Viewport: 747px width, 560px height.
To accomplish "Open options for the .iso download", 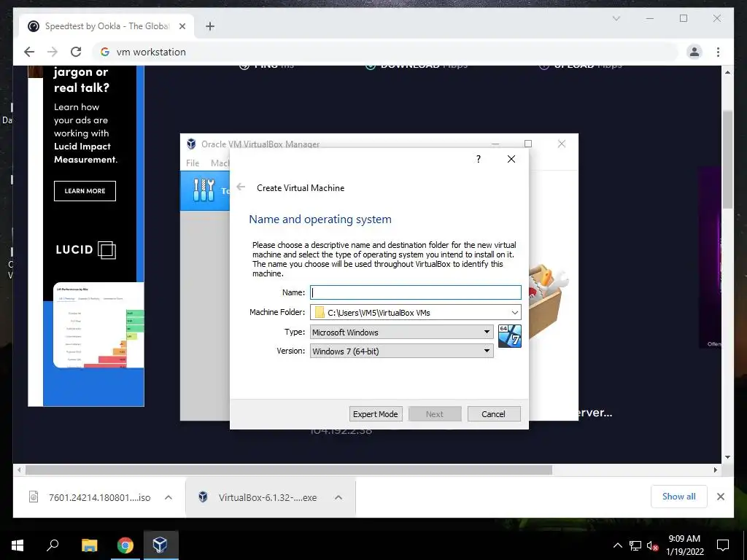I will coord(169,497).
